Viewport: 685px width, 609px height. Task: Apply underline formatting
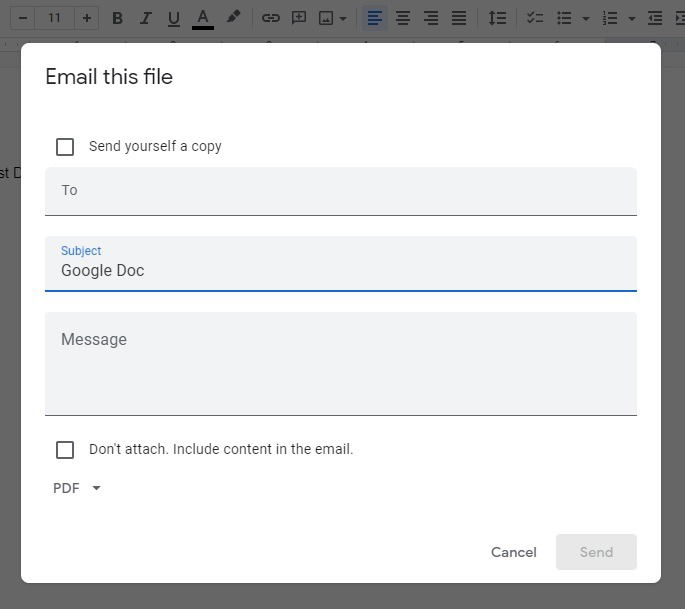[x=174, y=18]
